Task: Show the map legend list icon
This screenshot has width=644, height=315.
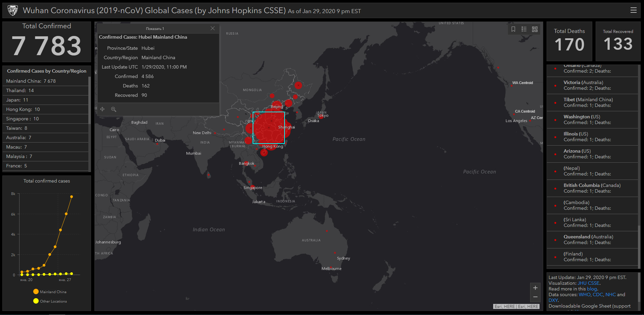Action: (524, 29)
